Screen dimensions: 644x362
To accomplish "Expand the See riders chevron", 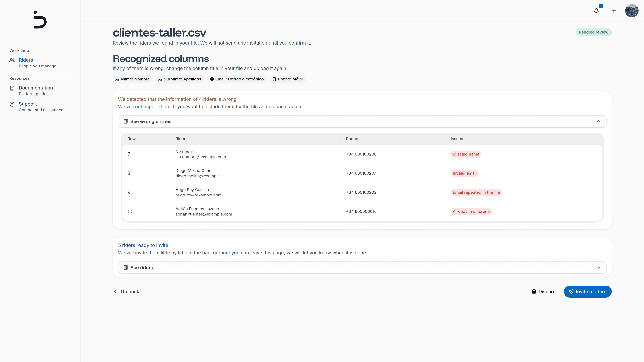I will (599, 268).
